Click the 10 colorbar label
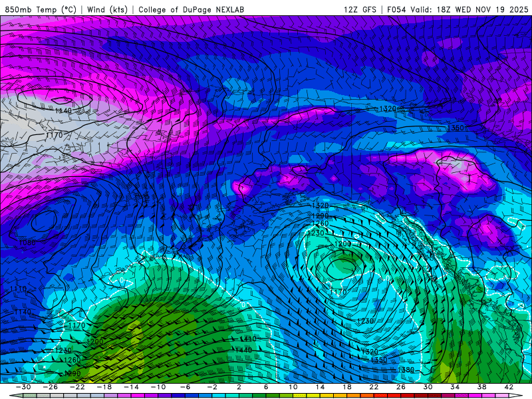 coord(293,387)
